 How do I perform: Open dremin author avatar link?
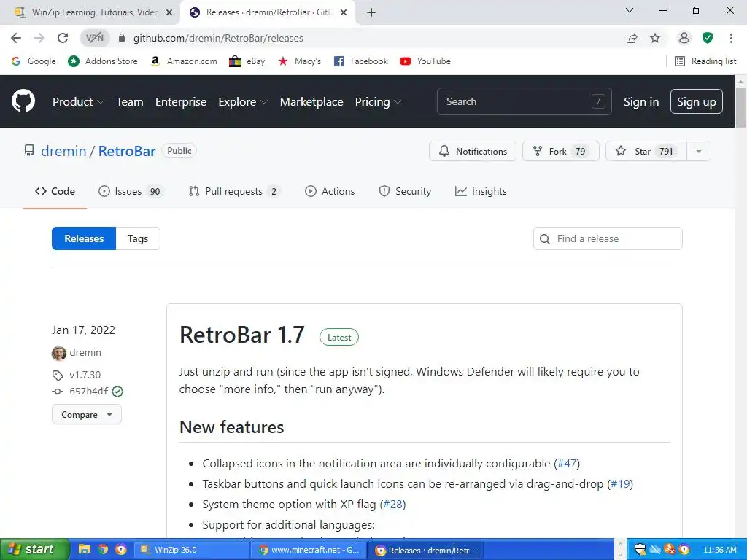(x=58, y=353)
